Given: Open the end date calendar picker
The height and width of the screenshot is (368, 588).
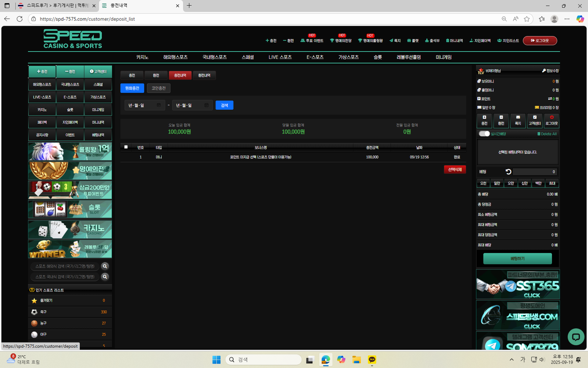Looking at the screenshot, I should click(207, 105).
